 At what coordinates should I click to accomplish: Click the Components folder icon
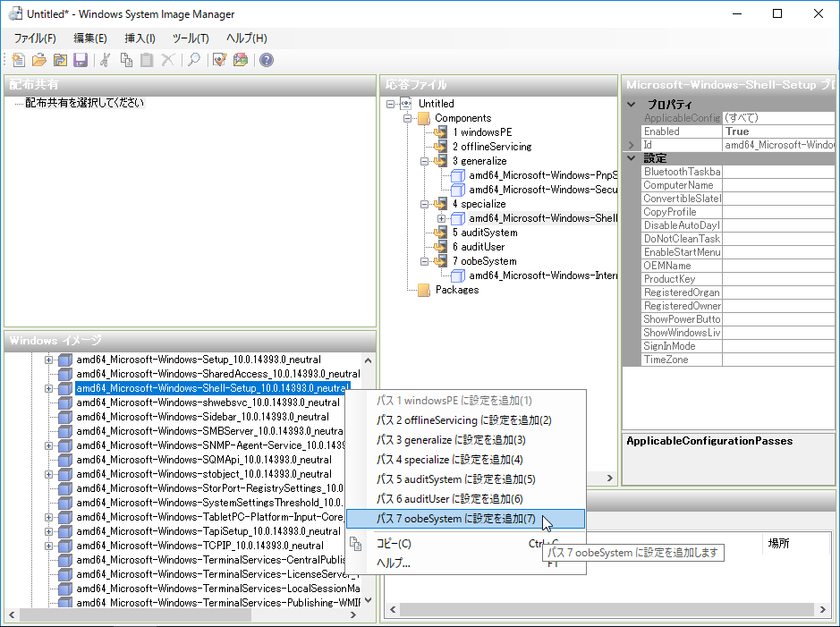tap(424, 118)
